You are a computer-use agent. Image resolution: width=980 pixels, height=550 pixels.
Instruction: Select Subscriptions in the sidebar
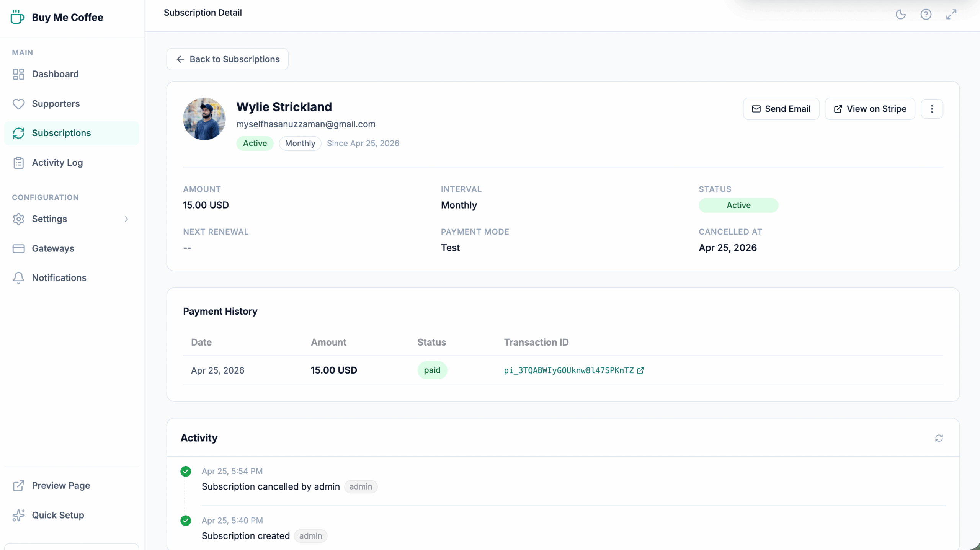point(61,133)
